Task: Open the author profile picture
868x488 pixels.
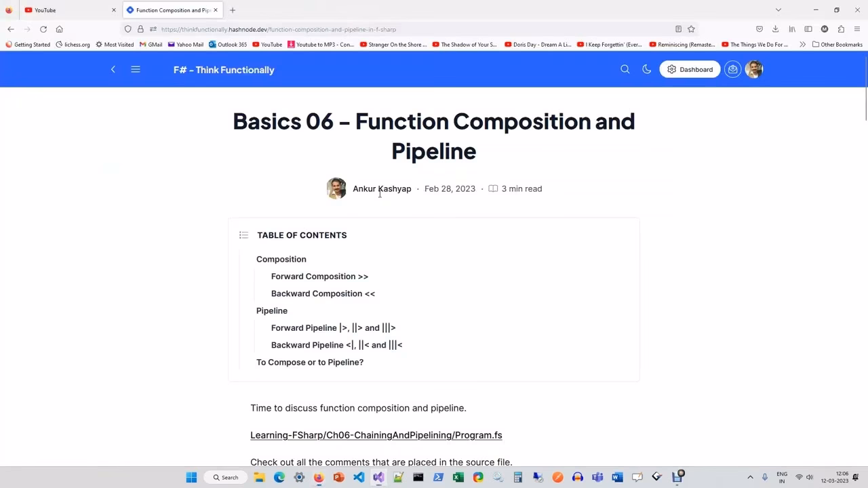Action: [336, 188]
